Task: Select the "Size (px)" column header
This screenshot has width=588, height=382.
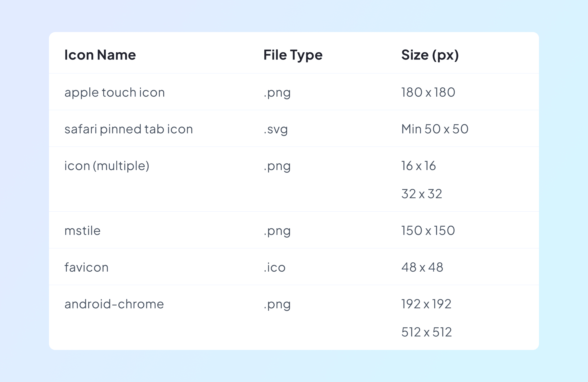Action: pyautogui.click(x=430, y=55)
